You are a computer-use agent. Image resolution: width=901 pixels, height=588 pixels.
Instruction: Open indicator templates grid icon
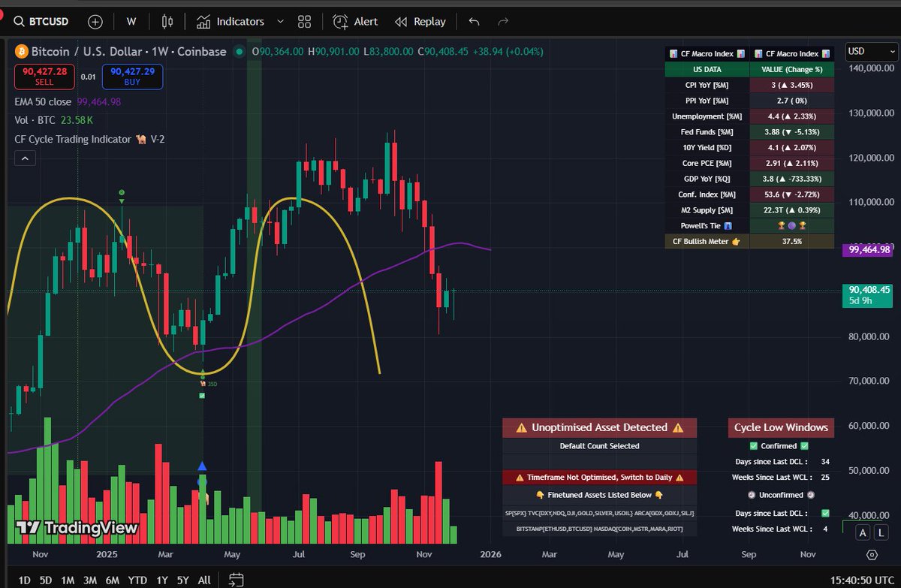click(x=304, y=22)
